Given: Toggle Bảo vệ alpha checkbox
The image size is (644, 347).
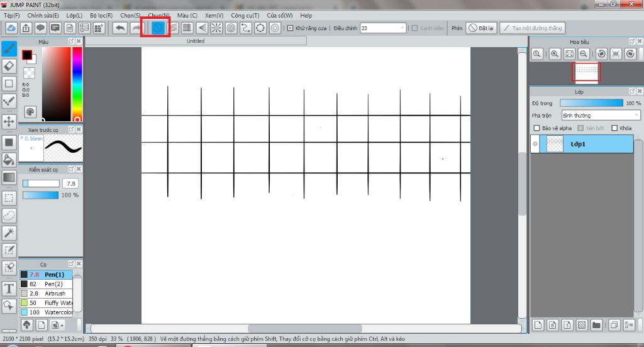Looking at the screenshot, I should click(x=536, y=128).
